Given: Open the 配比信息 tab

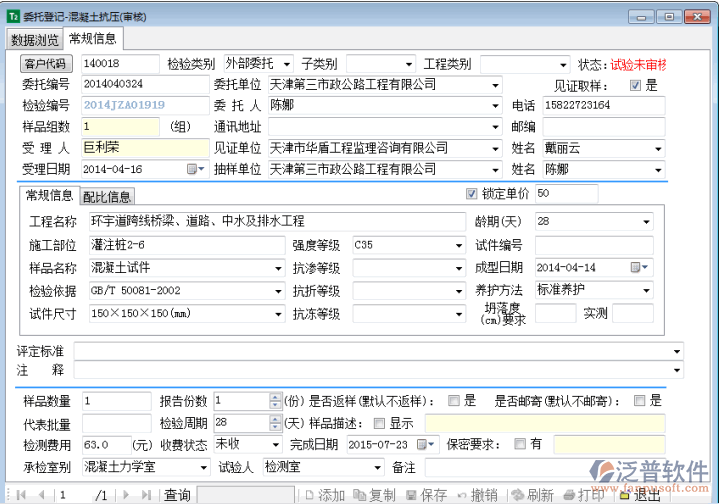Looking at the screenshot, I should click(x=106, y=196).
